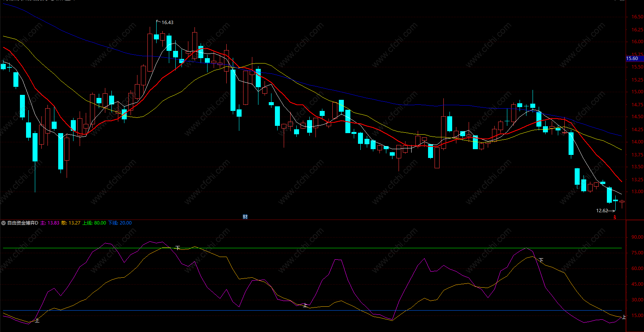Click the red $ marker icon near 12.62
644x332 pixels.
pos(615,217)
